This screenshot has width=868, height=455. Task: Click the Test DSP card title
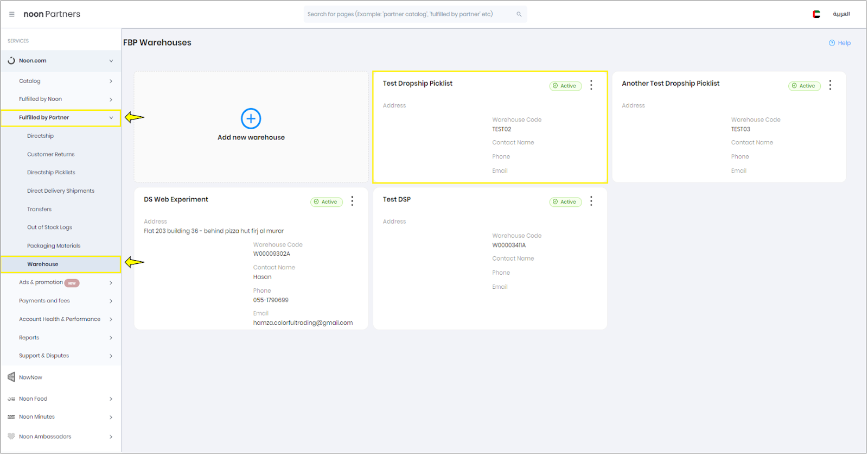397,200
